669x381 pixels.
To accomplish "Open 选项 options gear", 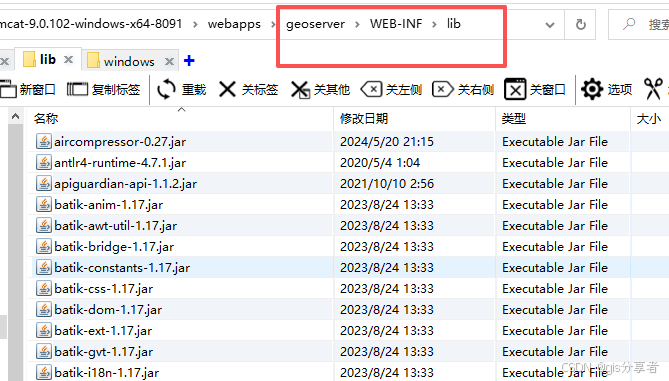I will click(x=607, y=90).
